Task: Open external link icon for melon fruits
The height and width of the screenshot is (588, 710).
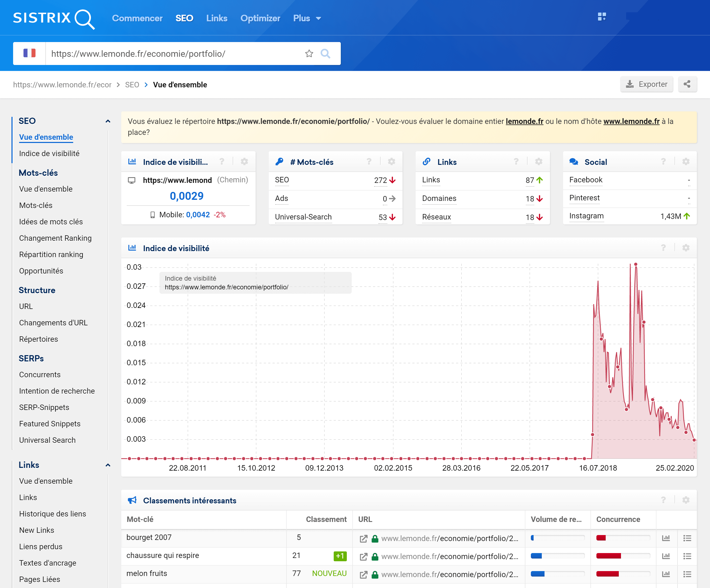Action: [363, 574]
